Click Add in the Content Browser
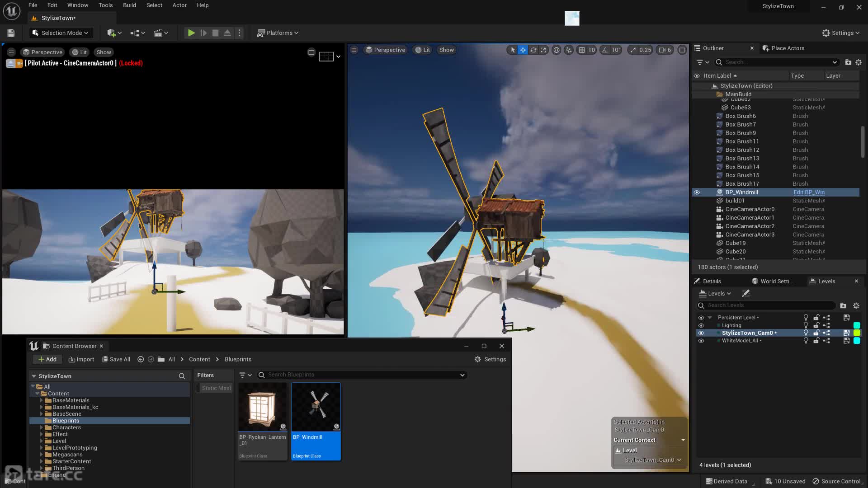 click(x=47, y=359)
